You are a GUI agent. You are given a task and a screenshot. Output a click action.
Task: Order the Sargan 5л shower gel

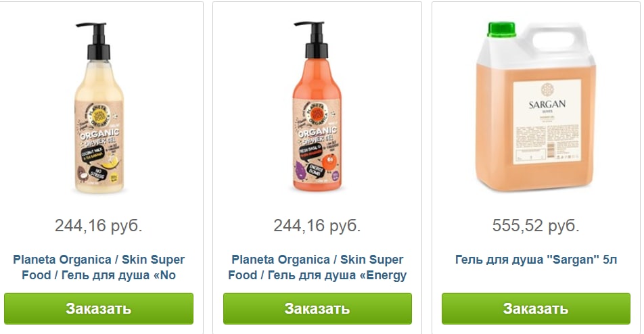click(536, 308)
